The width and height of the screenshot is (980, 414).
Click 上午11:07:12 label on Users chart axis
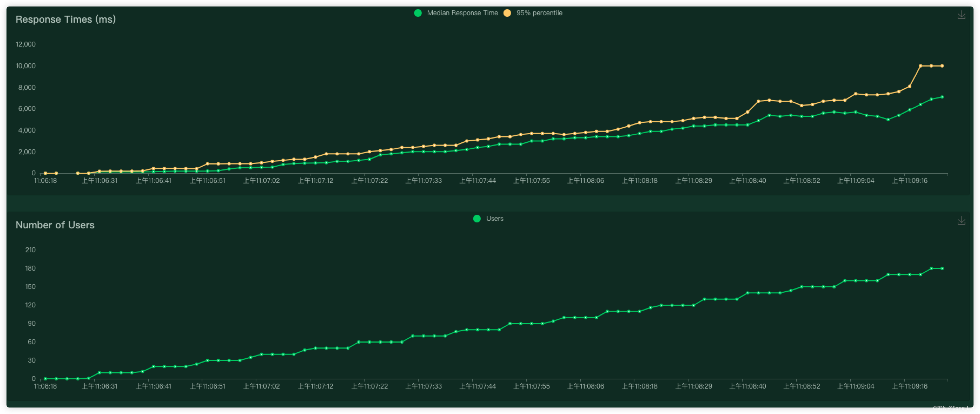tap(316, 386)
